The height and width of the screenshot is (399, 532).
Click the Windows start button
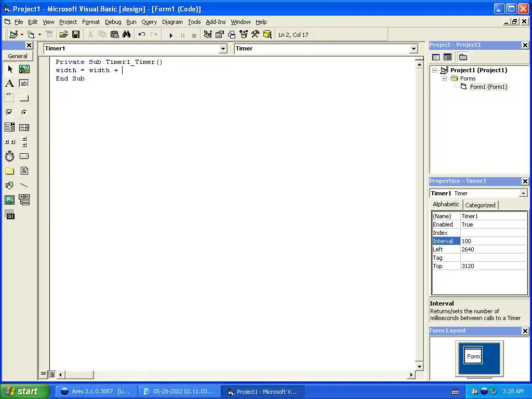click(x=25, y=391)
